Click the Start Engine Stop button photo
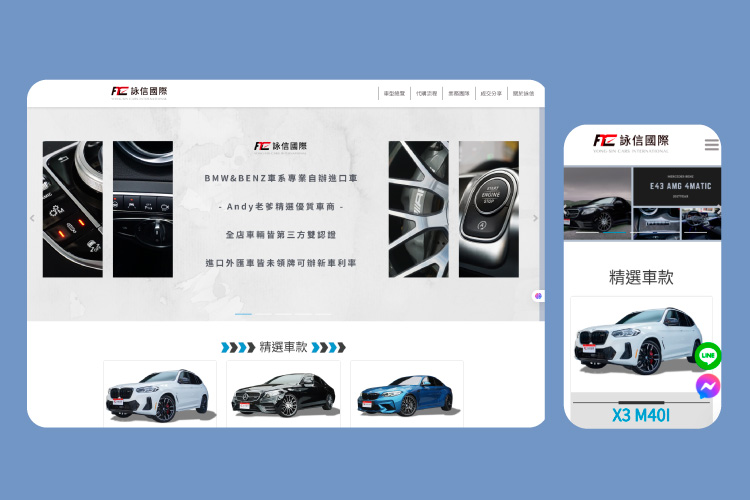This screenshot has height=500, width=750. point(489,209)
